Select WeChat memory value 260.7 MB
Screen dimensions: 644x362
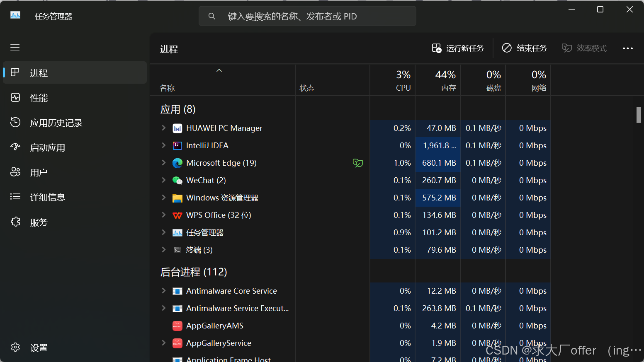439,180
